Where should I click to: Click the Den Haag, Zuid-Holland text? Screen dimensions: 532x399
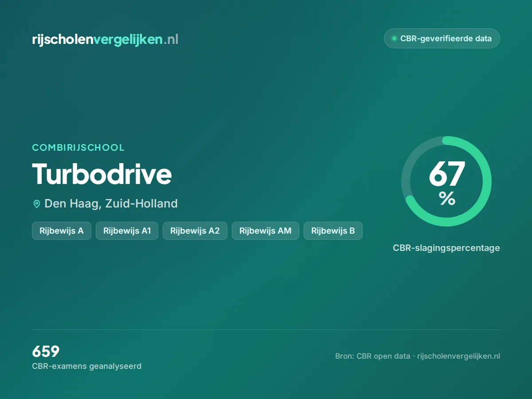click(111, 203)
